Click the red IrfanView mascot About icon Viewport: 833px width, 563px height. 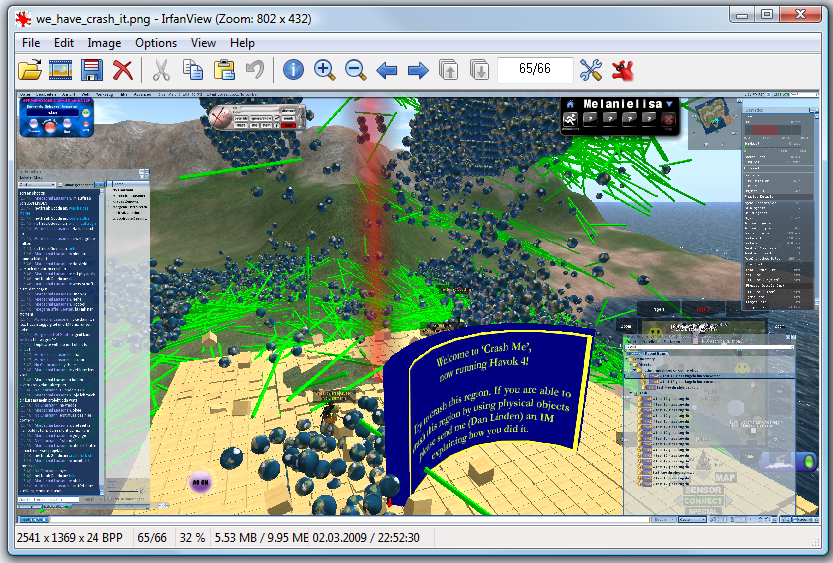pyautogui.click(x=623, y=70)
